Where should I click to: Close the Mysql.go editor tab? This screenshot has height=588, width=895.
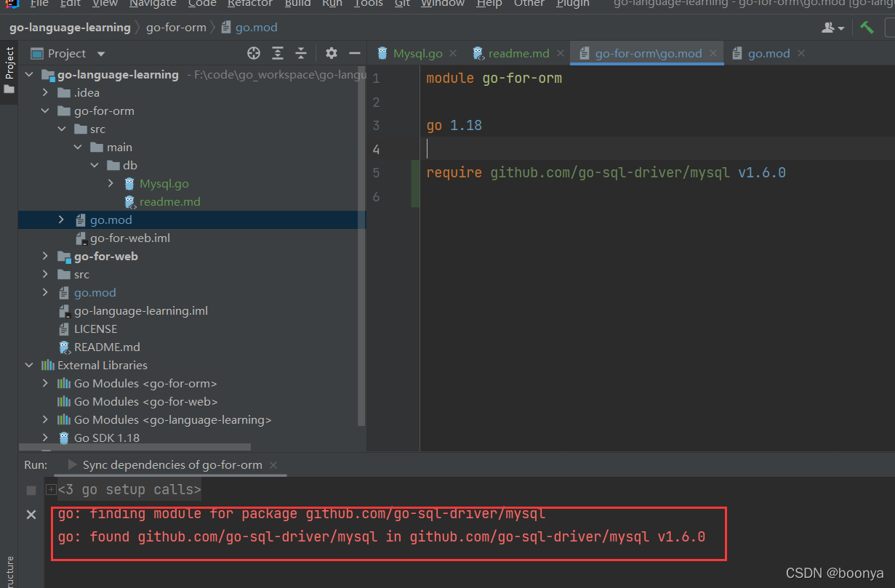click(x=454, y=53)
